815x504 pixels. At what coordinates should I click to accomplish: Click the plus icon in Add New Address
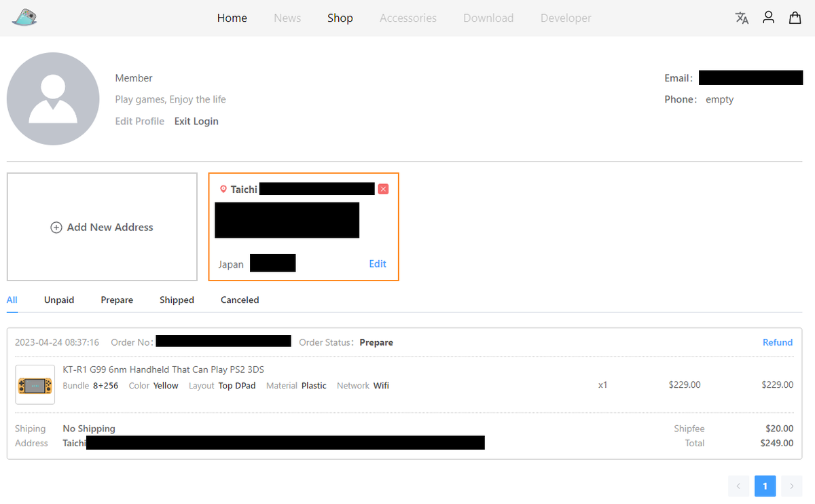pos(56,228)
